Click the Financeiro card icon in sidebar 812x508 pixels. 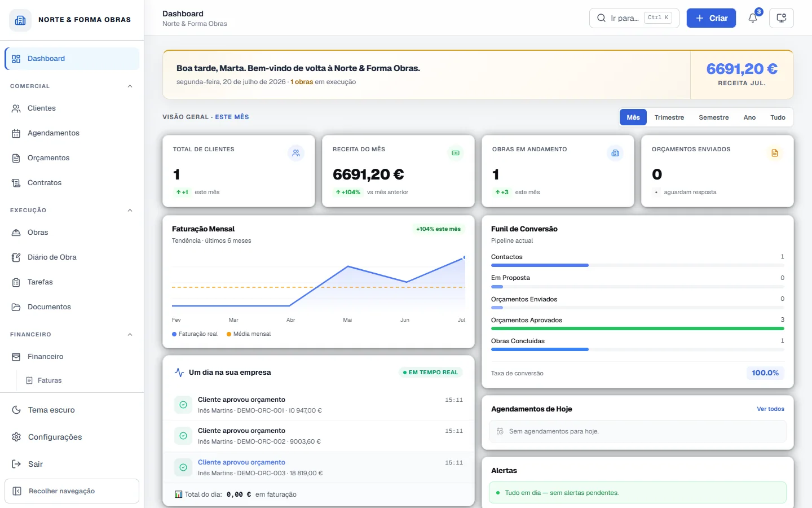tap(16, 357)
